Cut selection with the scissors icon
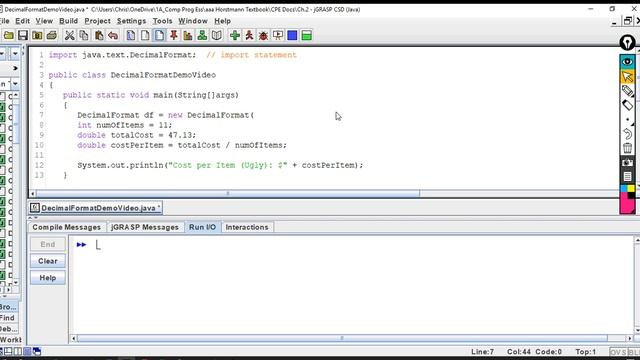The image size is (640, 360). 70,36
